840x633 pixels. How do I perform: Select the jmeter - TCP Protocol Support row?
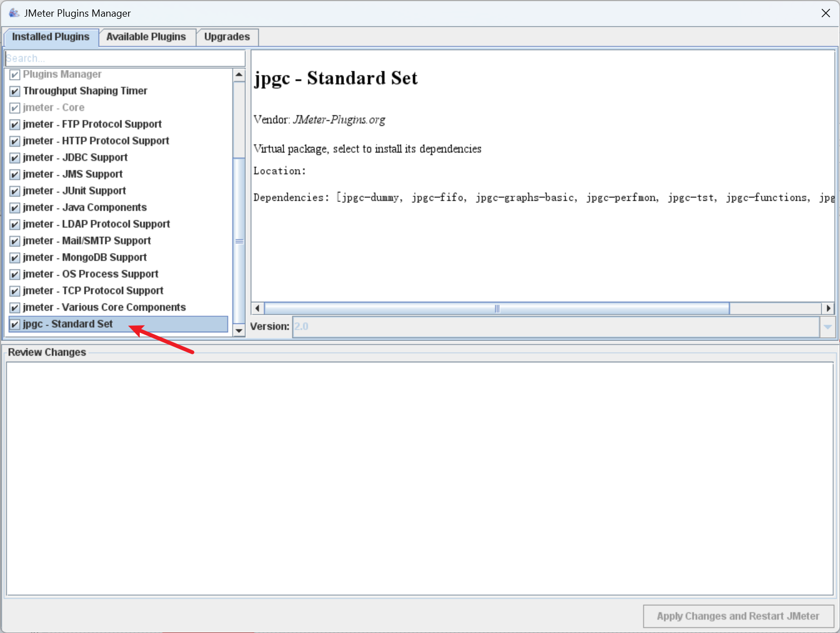pos(118,291)
